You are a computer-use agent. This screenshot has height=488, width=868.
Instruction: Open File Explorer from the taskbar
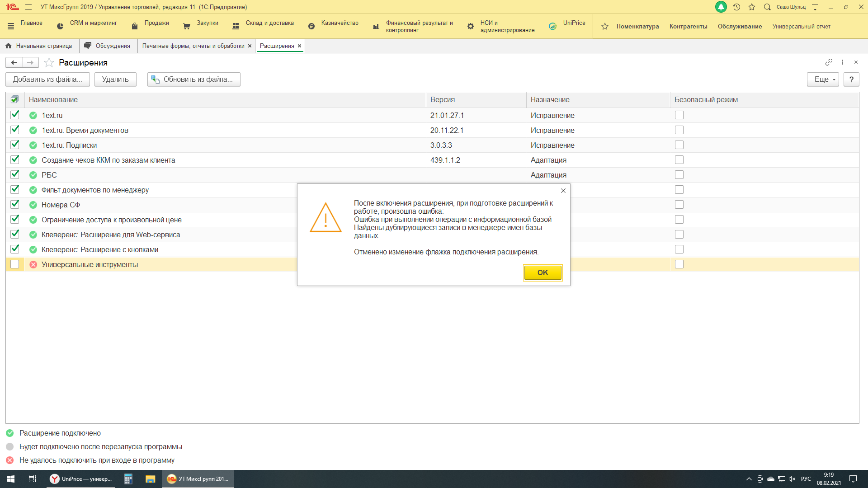(x=150, y=479)
